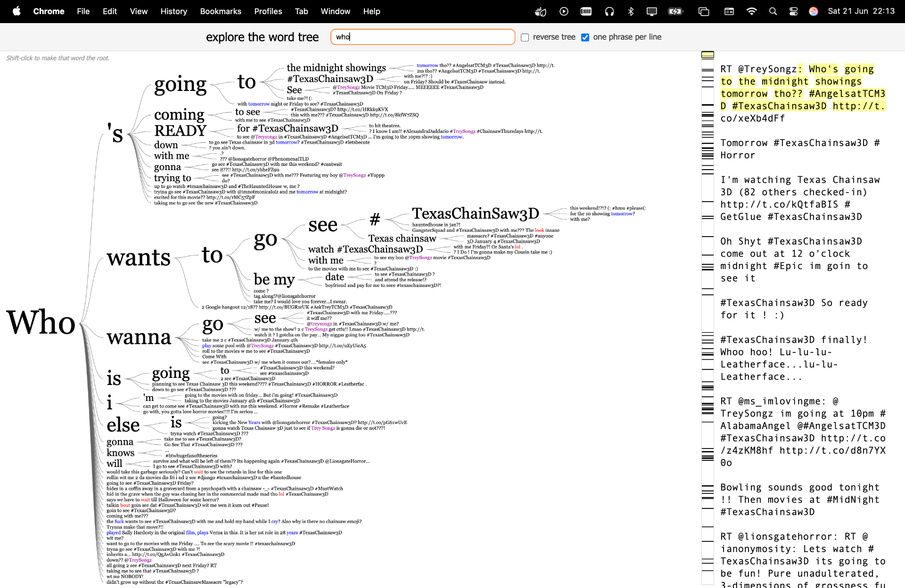905x588 pixels.
Task: Click the calendar-style menu bar icon
Action: point(729,11)
